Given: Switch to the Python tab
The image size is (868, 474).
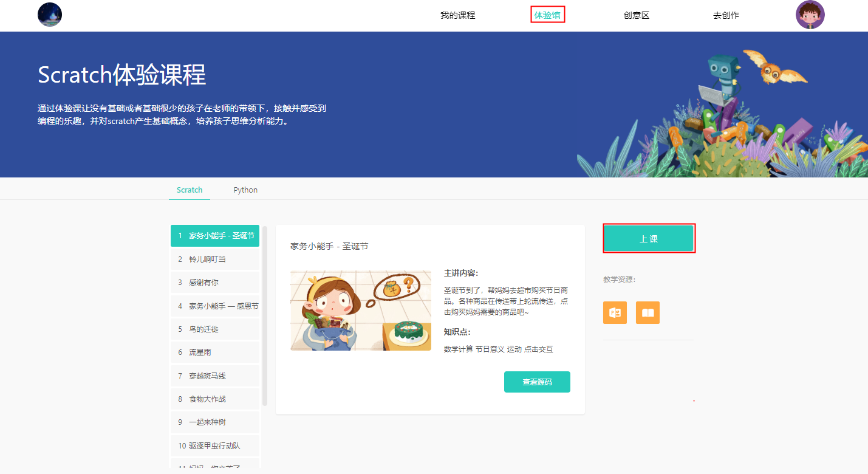Looking at the screenshot, I should (x=245, y=190).
